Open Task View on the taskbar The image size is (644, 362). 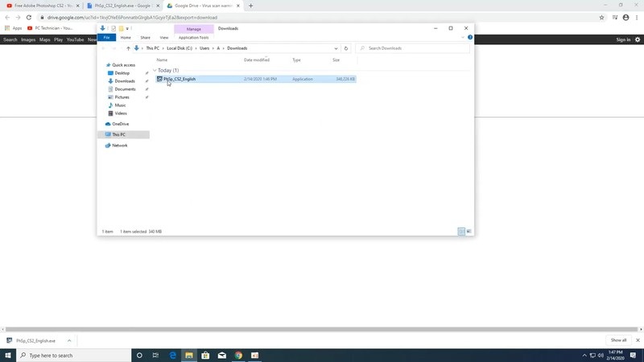pos(155,355)
